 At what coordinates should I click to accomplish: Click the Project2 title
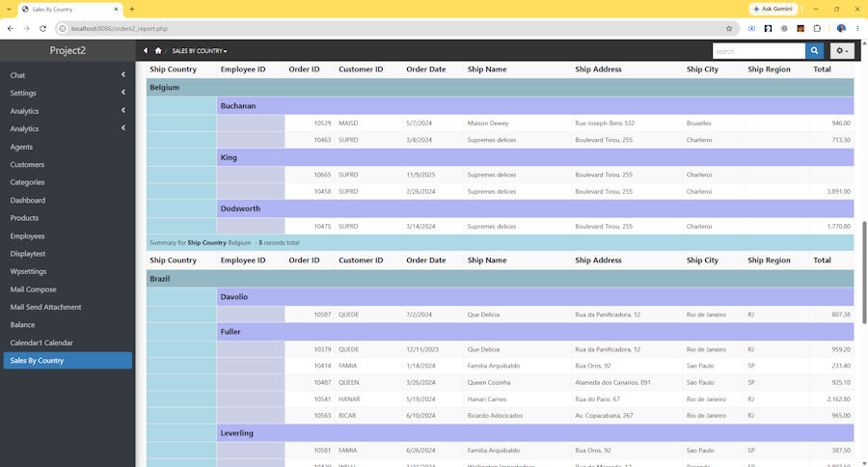[68, 50]
